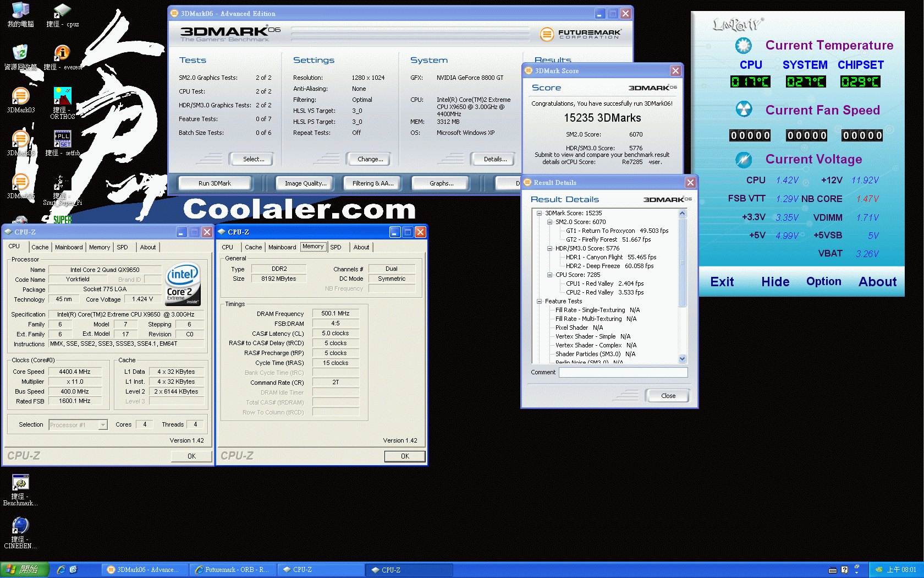Close the 3DMark Score dialog
Image resolution: width=924 pixels, height=578 pixels.
click(x=675, y=70)
